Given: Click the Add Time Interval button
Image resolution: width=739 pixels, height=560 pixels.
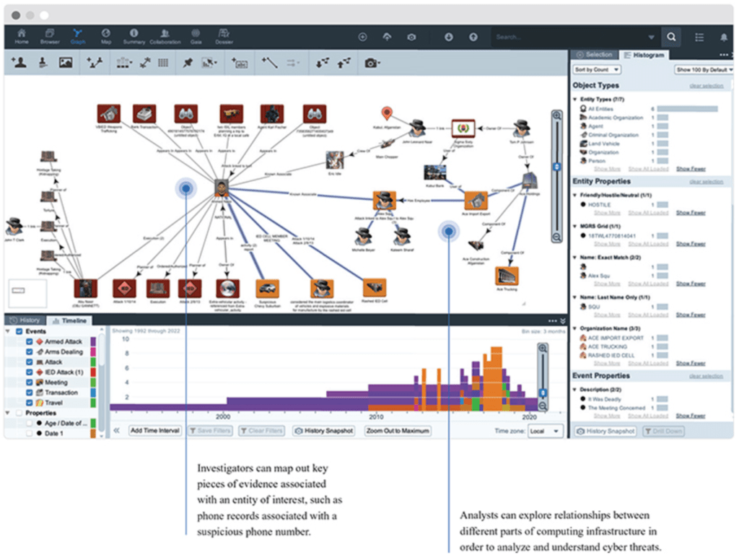Looking at the screenshot, I should coord(155,431).
